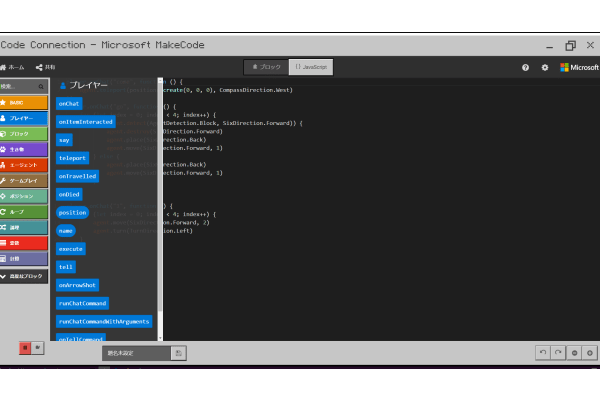The width and height of the screenshot is (600, 400).
Task: Select the onDied block
Action: pyautogui.click(x=69, y=194)
